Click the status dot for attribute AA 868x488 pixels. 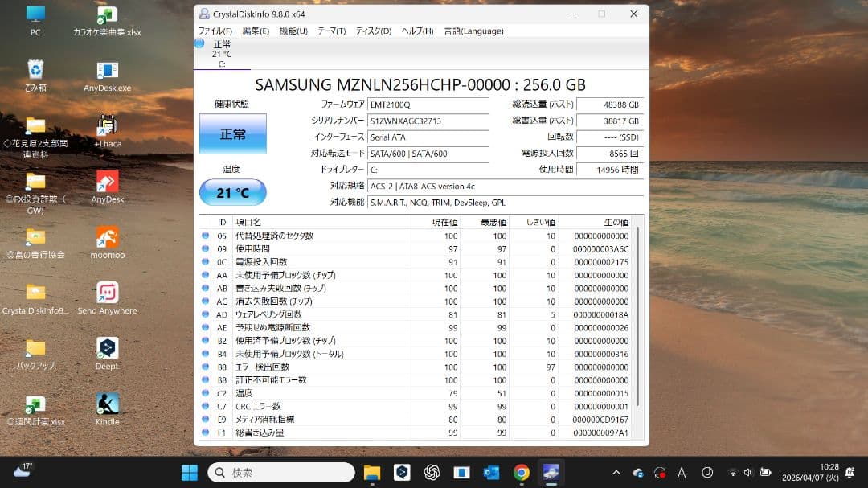pyautogui.click(x=206, y=275)
